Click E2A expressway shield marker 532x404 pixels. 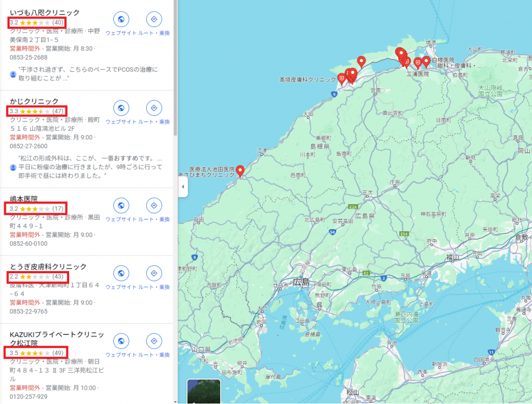click(353, 207)
